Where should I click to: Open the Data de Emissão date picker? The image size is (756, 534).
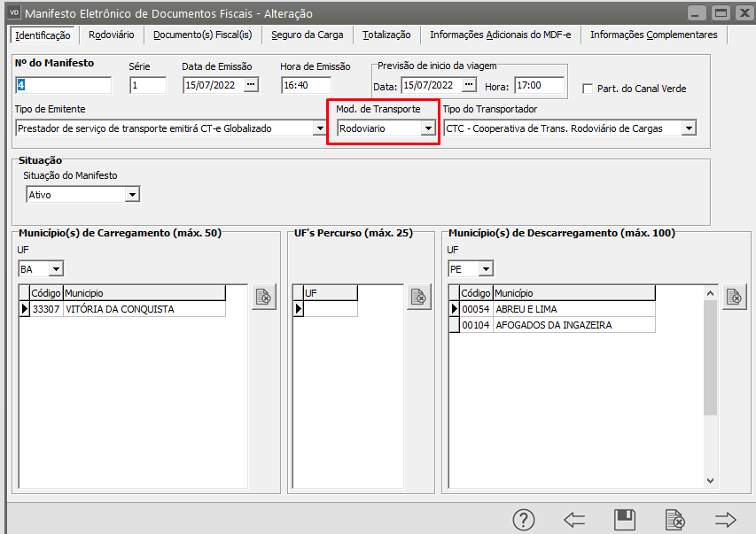251,85
